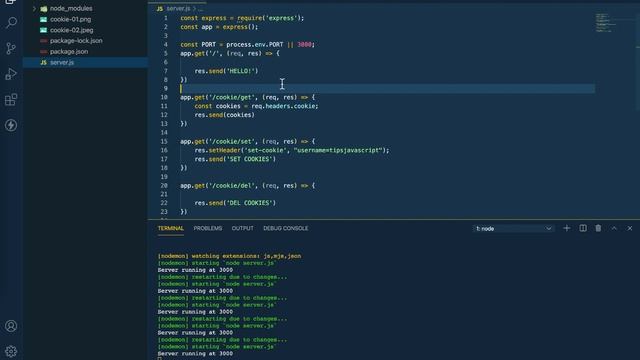Click line number 10 in the gutter
The width and height of the screenshot is (640, 360).
tap(164, 97)
